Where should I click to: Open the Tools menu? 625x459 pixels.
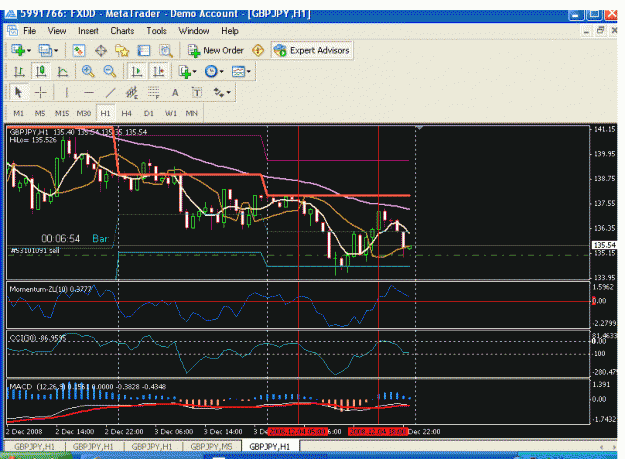pyautogui.click(x=156, y=31)
